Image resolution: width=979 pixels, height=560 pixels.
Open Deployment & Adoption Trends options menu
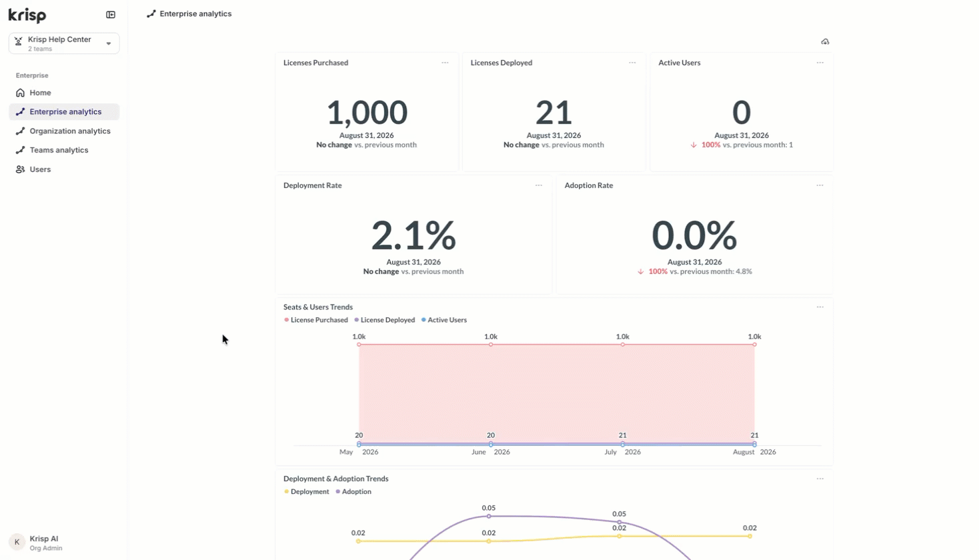coord(820,479)
